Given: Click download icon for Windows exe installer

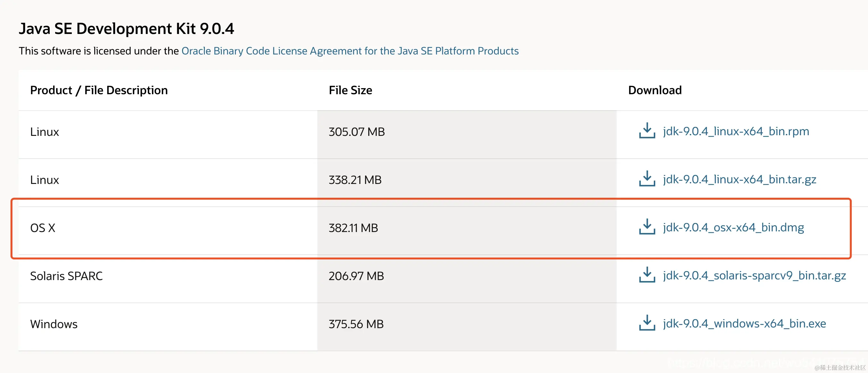Looking at the screenshot, I should tap(647, 323).
